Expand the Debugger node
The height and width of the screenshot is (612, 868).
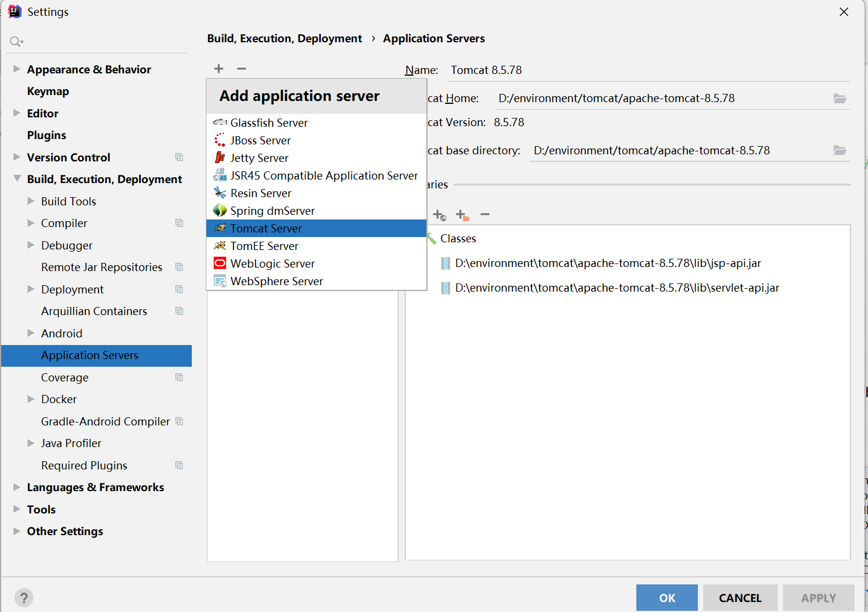pos(30,245)
